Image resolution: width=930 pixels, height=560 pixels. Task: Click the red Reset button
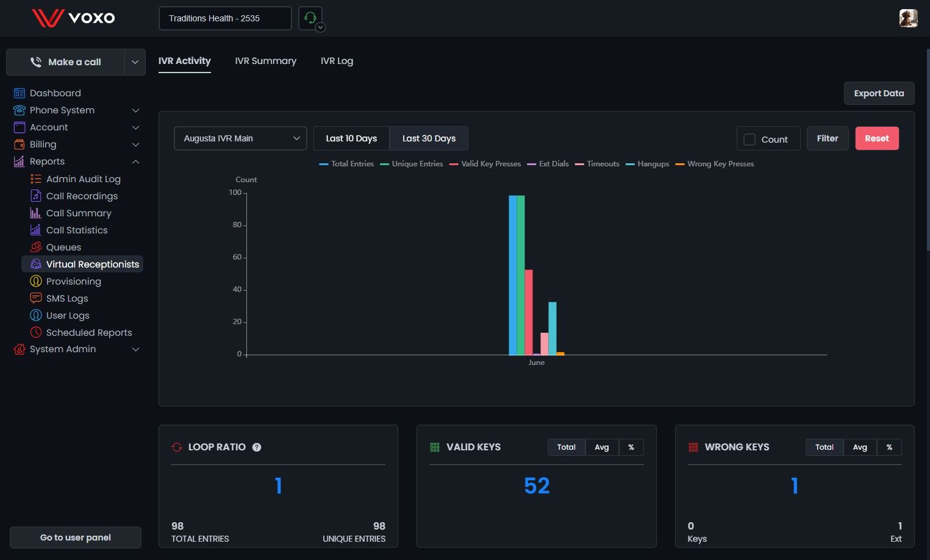pos(876,138)
